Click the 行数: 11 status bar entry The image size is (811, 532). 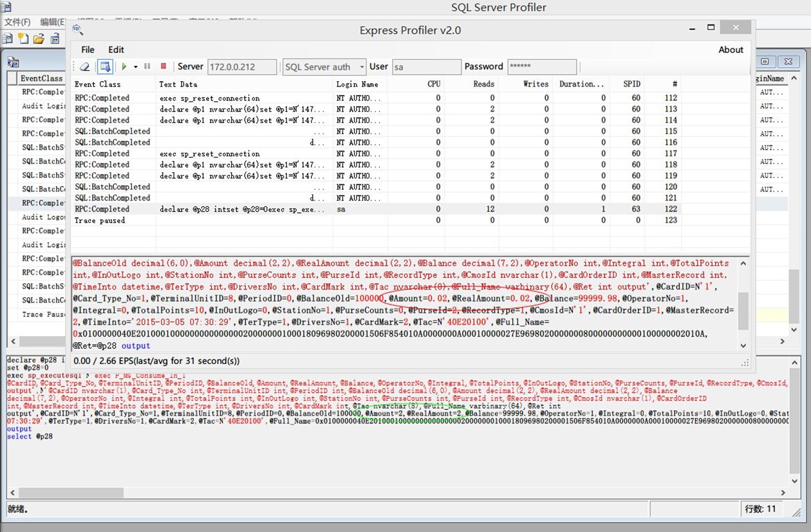click(x=760, y=509)
